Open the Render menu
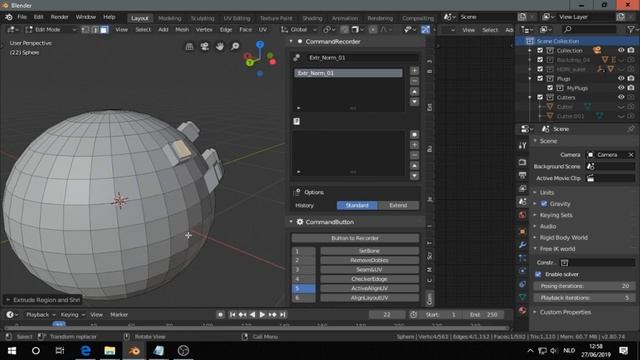This screenshot has height=360, width=640. pyautogui.click(x=60, y=17)
